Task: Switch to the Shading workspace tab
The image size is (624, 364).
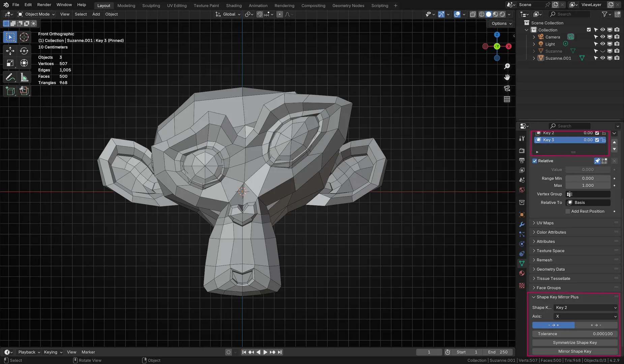Action: pyautogui.click(x=234, y=6)
